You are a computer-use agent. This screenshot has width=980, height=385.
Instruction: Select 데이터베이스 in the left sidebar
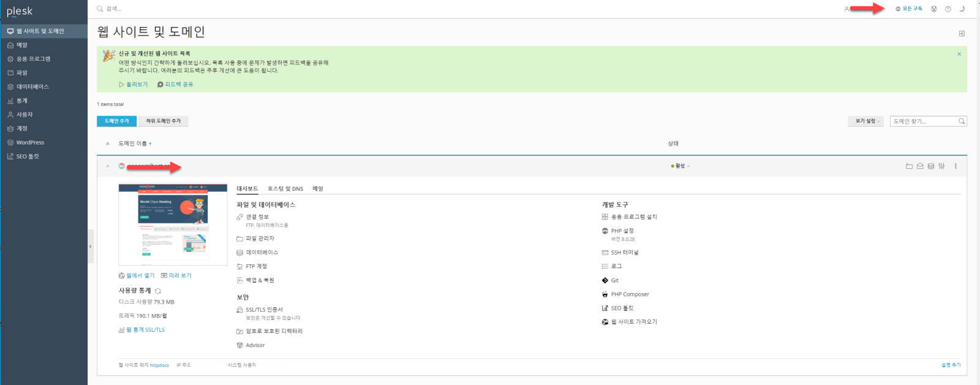[x=32, y=87]
